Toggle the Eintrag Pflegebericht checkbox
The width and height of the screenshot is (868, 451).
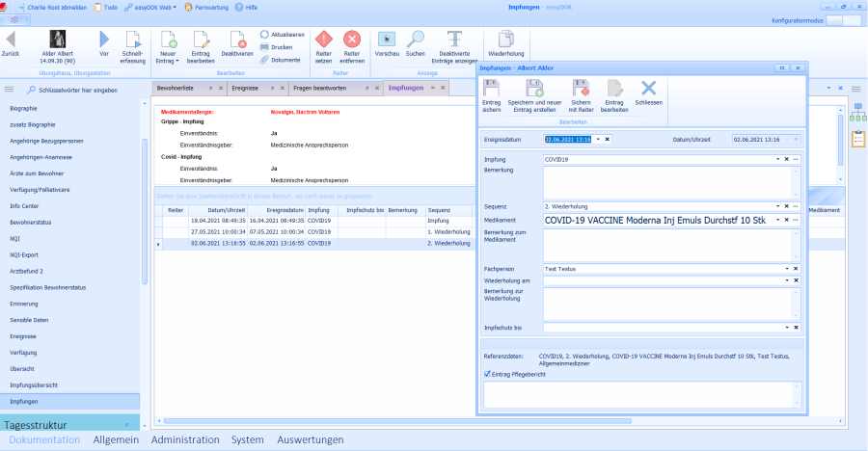[x=487, y=372]
